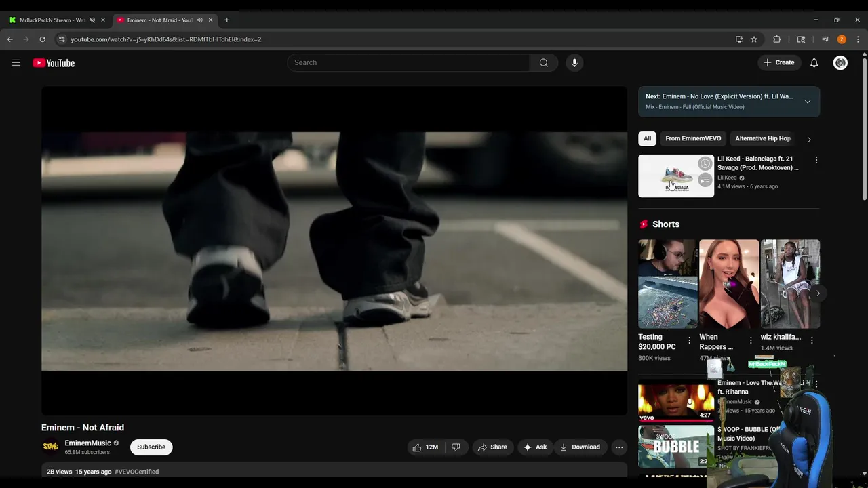Show more Shorts with the next arrow
The image size is (868, 488).
click(818, 293)
